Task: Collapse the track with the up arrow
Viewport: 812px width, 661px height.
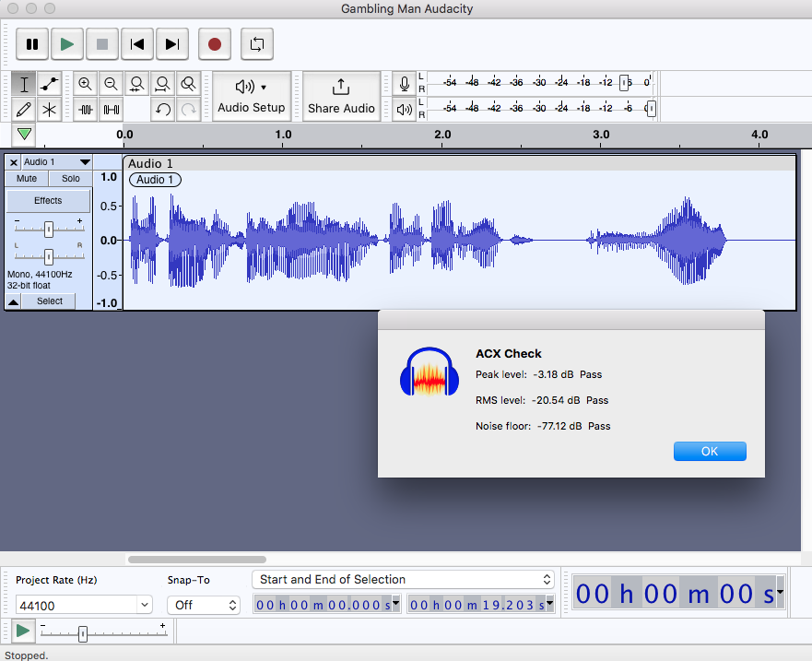Action: tap(14, 301)
